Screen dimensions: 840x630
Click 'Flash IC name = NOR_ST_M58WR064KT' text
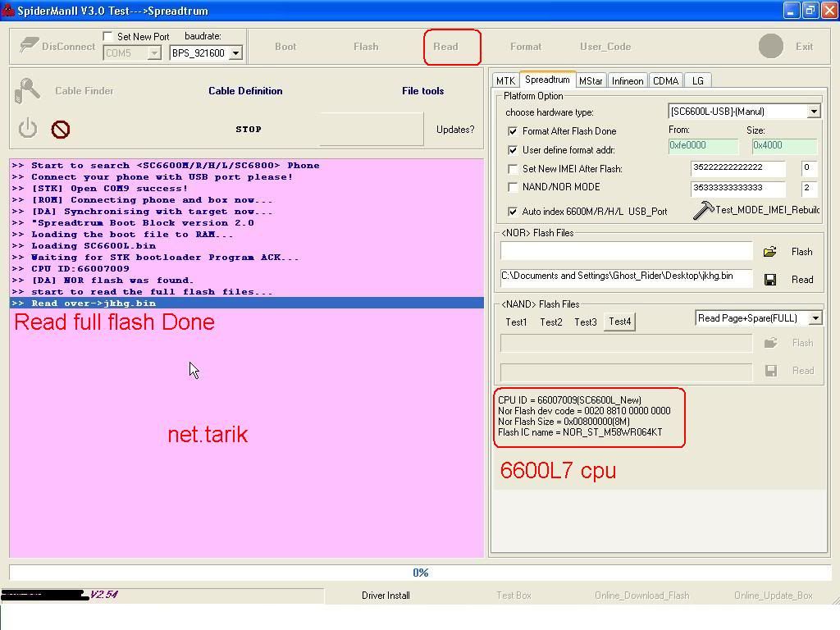click(580, 432)
